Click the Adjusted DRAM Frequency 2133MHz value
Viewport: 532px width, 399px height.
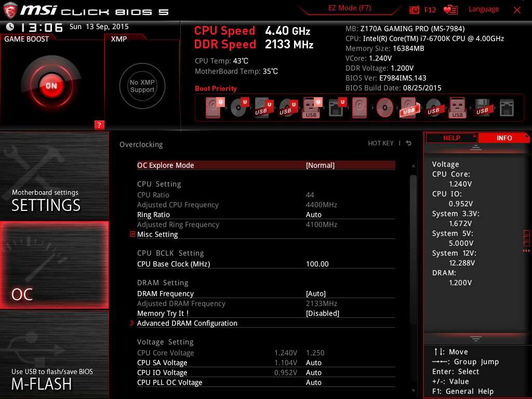[x=321, y=303]
